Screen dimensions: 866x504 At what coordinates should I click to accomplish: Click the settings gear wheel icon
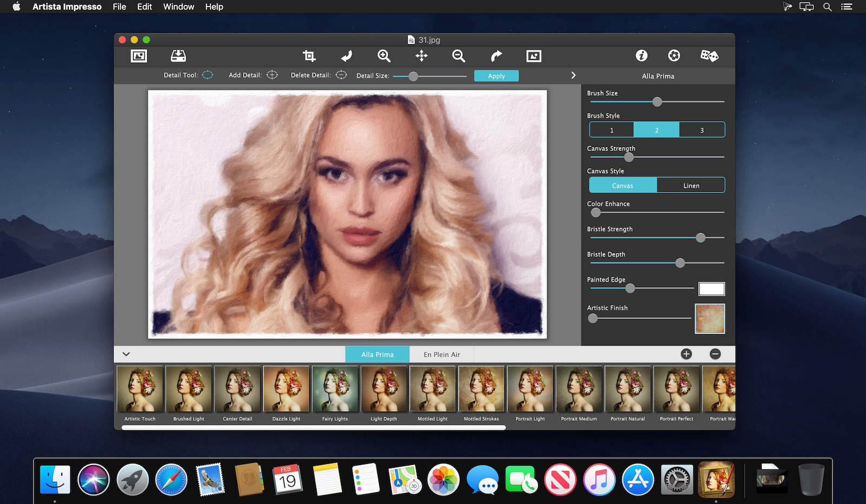[x=674, y=55]
